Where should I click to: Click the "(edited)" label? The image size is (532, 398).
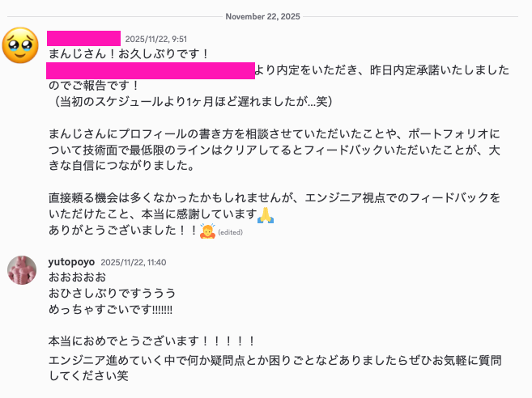231,232
